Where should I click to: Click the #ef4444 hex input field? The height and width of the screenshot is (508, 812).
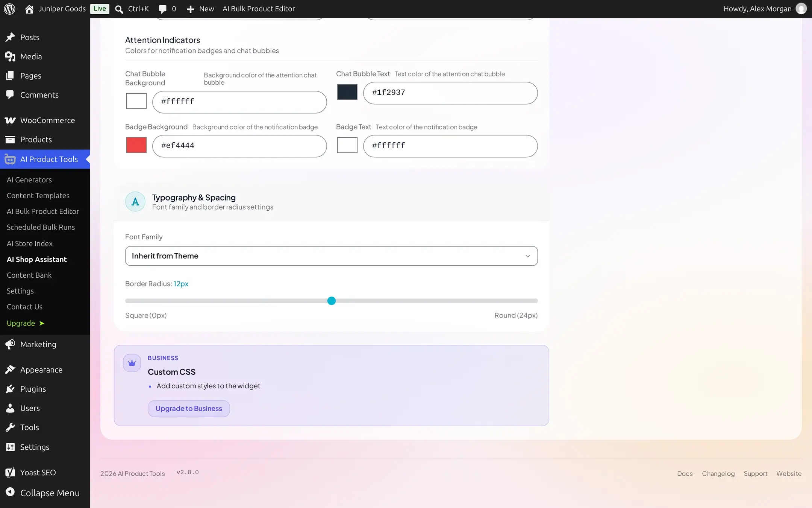(239, 146)
